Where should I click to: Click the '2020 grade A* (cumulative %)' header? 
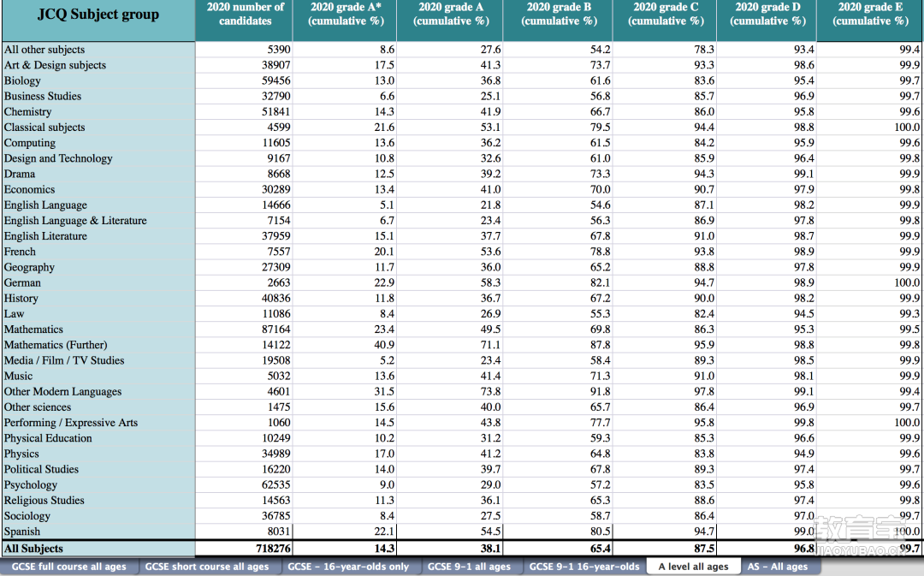tap(346, 21)
